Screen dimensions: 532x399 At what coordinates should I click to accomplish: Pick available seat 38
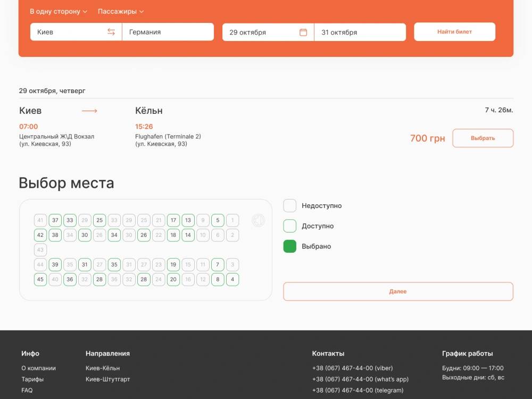point(55,235)
